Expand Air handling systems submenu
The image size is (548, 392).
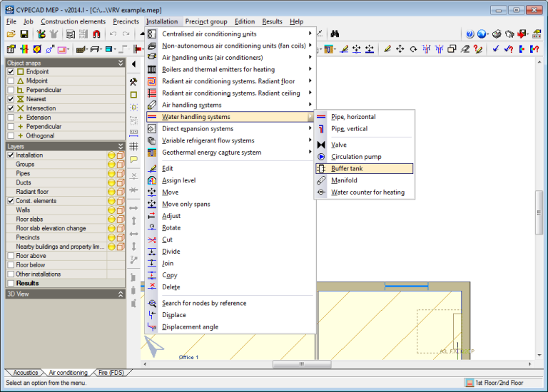(230, 105)
